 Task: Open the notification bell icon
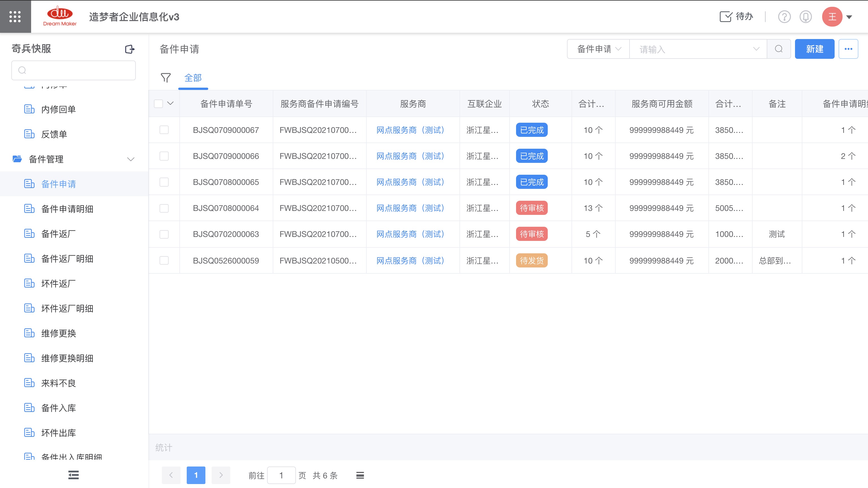coord(806,16)
